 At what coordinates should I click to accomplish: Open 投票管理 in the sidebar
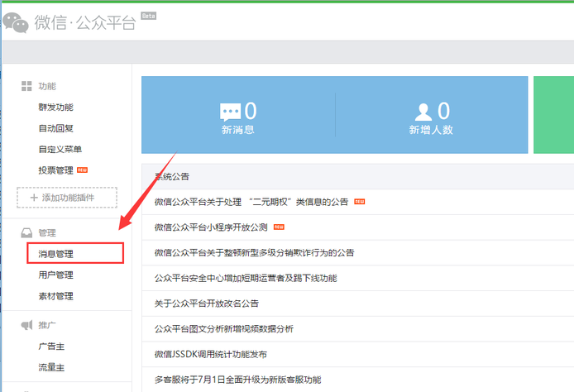point(55,170)
